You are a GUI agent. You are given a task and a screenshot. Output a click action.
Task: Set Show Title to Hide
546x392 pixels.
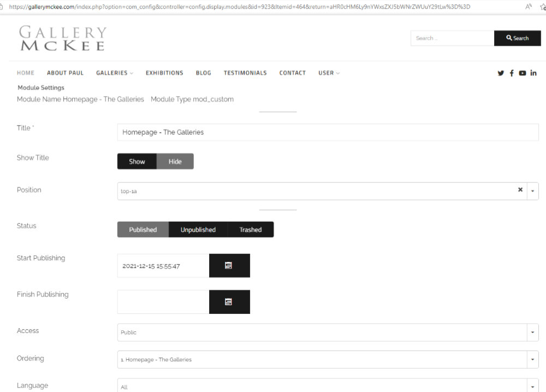pyautogui.click(x=175, y=162)
